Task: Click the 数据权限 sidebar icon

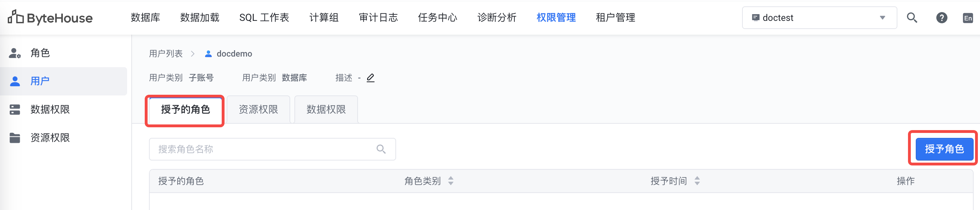Action: pyautogui.click(x=15, y=109)
